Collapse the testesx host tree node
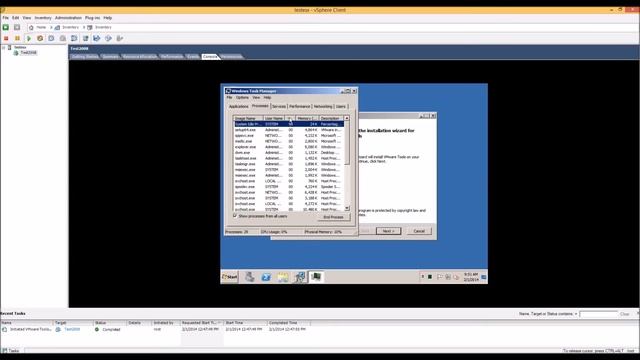This screenshot has height=360, width=640. point(4,47)
